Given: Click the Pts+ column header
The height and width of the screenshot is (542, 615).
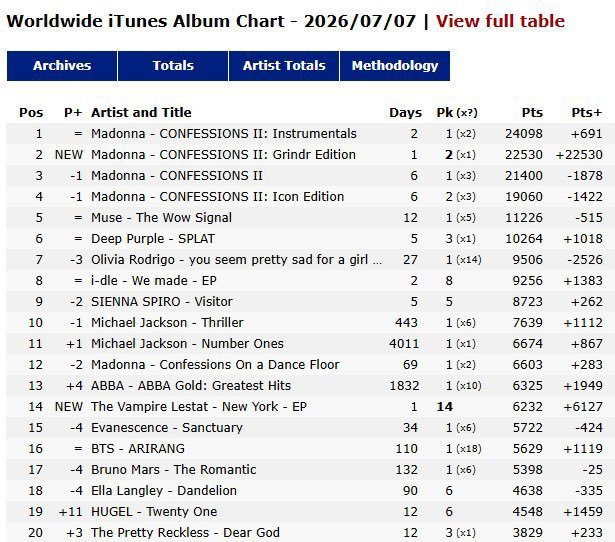Looking at the screenshot, I should click(x=586, y=113).
